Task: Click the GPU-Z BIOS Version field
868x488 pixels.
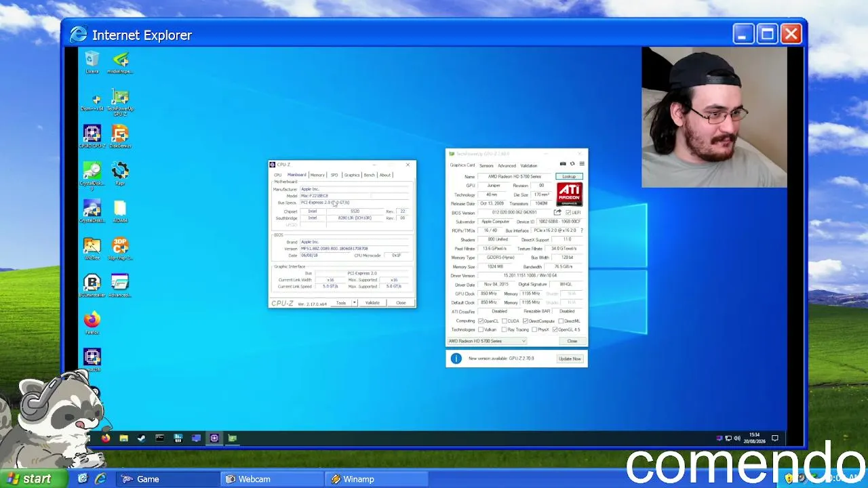Action: click(x=515, y=212)
